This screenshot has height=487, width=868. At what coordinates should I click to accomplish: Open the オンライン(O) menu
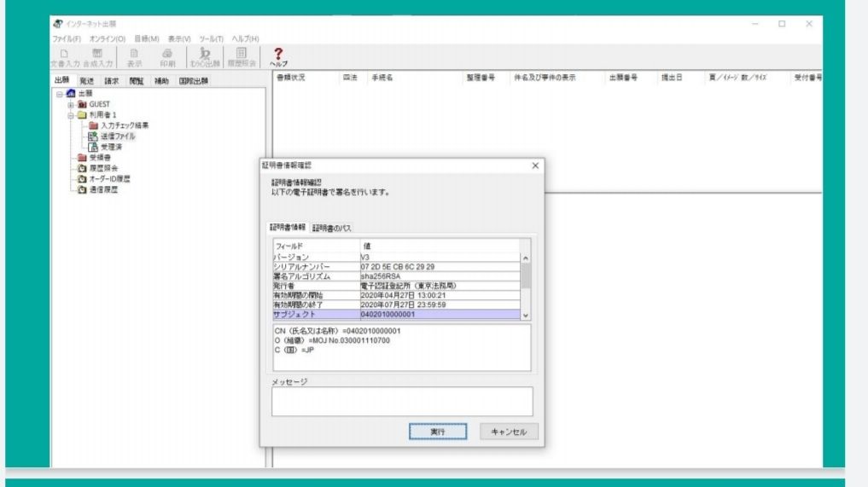(x=108, y=39)
